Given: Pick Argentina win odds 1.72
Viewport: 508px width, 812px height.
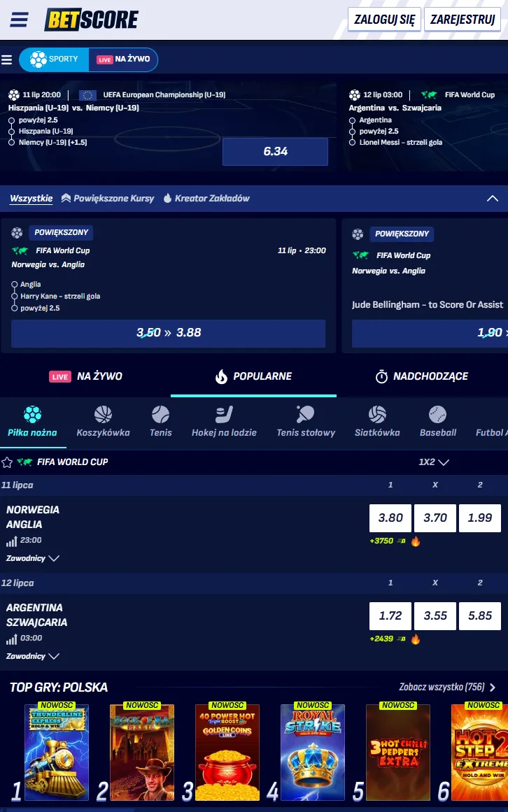Looking at the screenshot, I should pos(390,616).
